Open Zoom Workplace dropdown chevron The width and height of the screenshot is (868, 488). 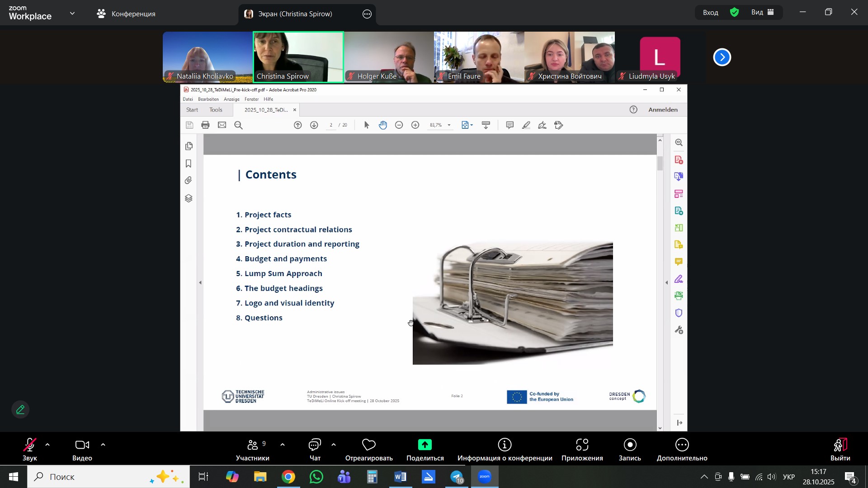[72, 14]
